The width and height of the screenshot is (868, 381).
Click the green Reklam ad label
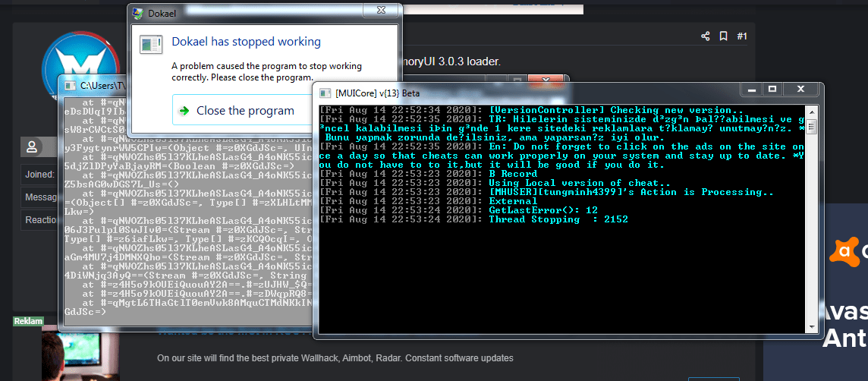coord(28,321)
